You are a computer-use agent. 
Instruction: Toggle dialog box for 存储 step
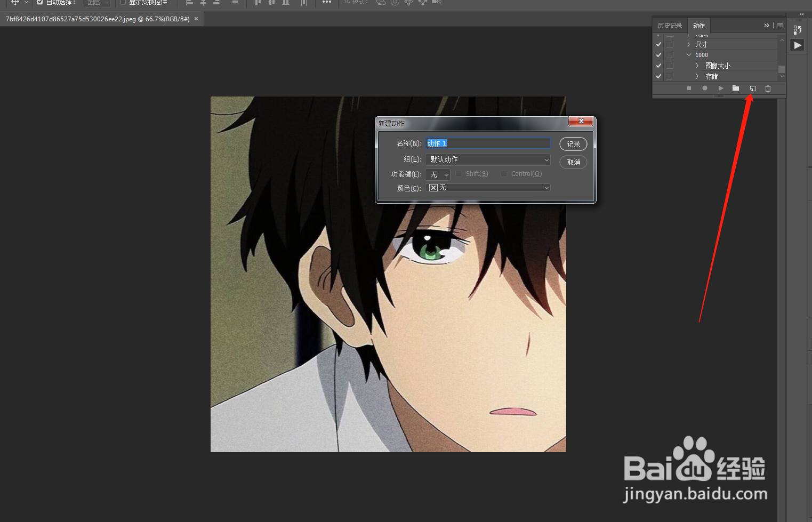click(x=670, y=76)
